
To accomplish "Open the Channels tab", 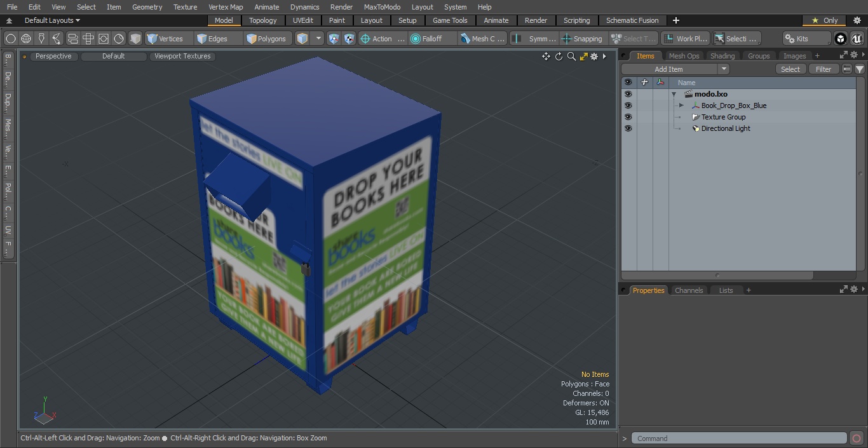I will pyautogui.click(x=689, y=290).
